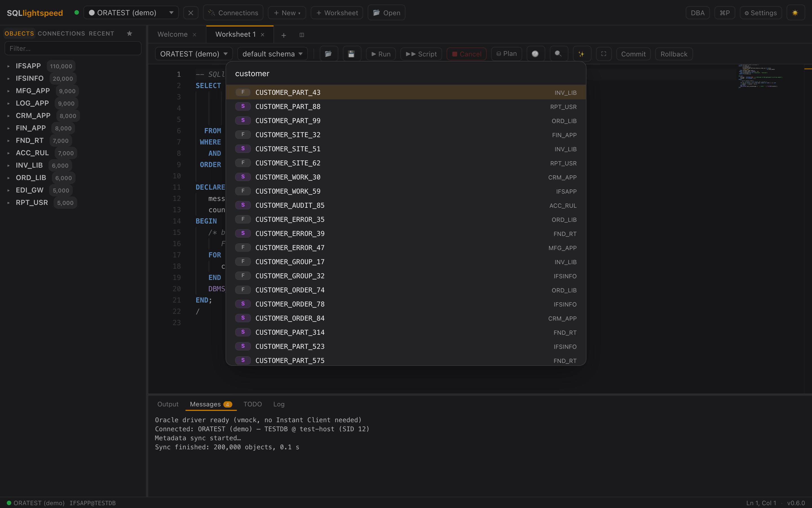
Task: Click the Commit button
Action: [x=633, y=54]
